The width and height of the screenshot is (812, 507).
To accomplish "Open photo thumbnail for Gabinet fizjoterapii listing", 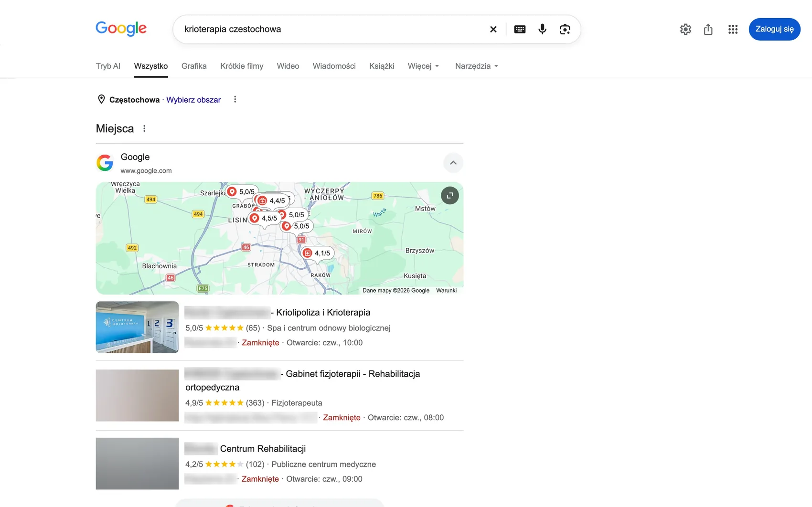I will (137, 395).
